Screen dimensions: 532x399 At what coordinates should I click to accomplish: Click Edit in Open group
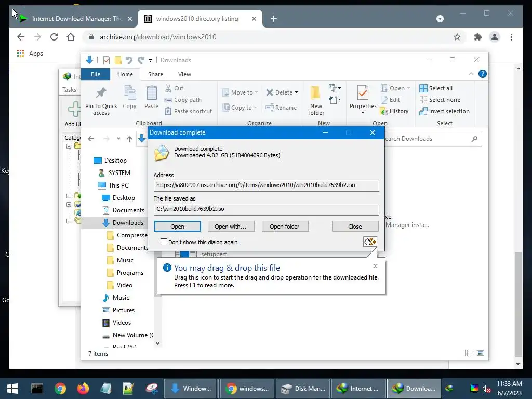click(391, 100)
